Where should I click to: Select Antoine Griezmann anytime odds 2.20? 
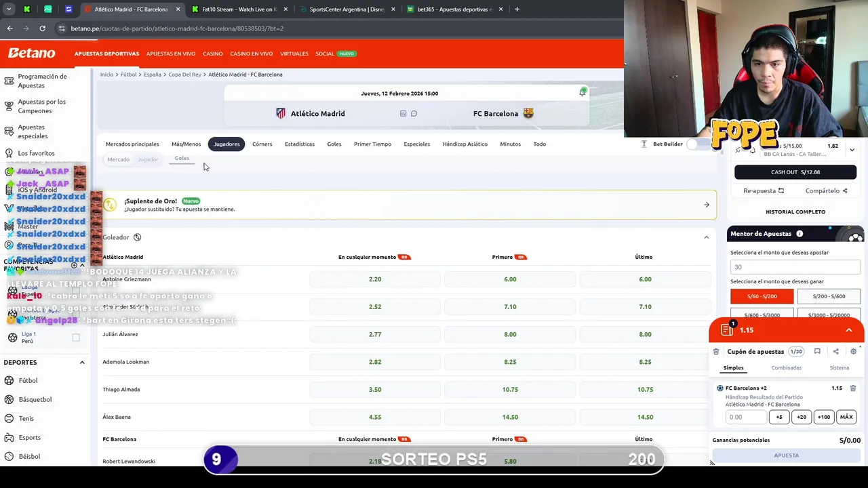[375, 279]
